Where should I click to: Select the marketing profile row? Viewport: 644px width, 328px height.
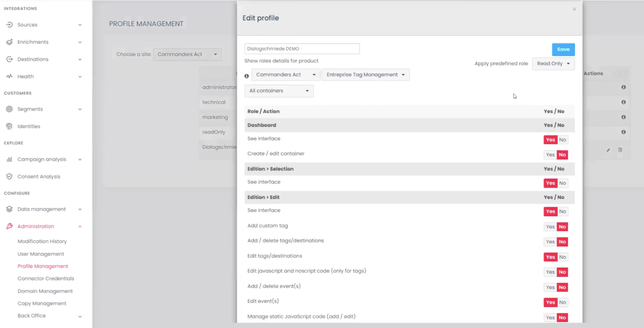(x=215, y=117)
